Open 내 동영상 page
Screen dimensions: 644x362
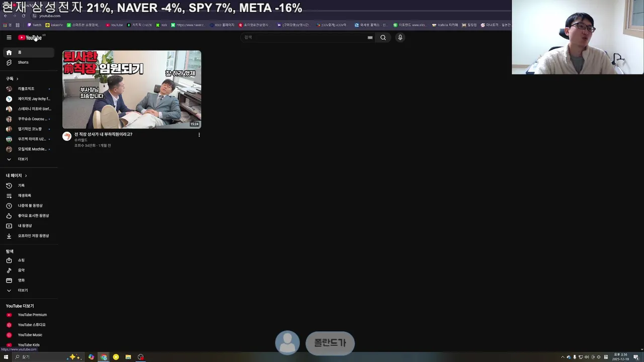29,226
